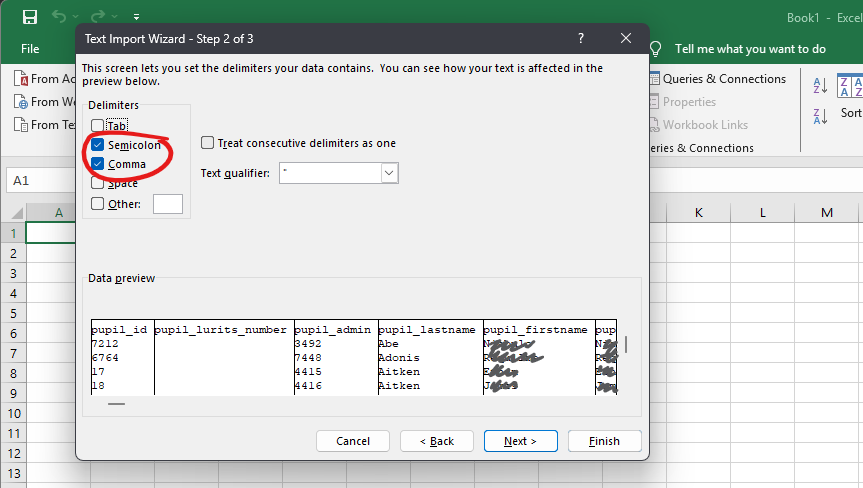Uncheck the Semicolon delimiter
This screenshot has width=863, height=488.
tap(97, 145)
